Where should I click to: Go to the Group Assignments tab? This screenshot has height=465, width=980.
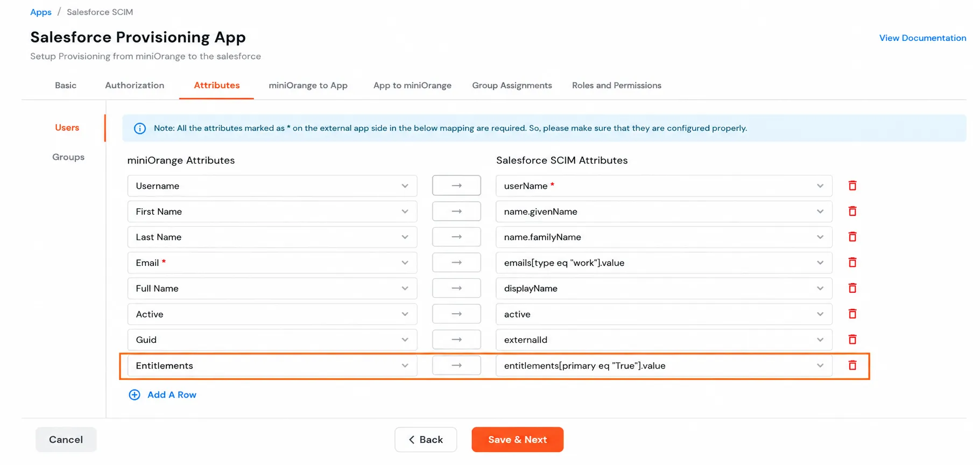512,86
